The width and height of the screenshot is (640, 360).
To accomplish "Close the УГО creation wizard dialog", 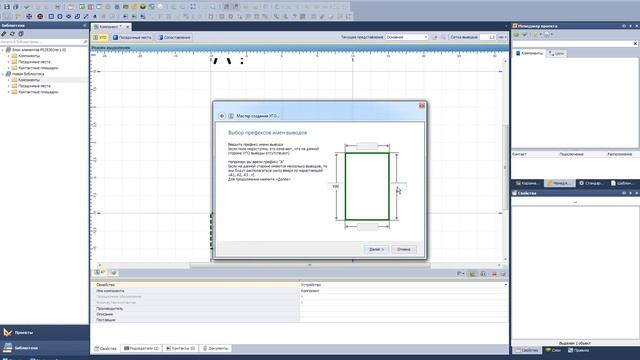I will 422,105.
